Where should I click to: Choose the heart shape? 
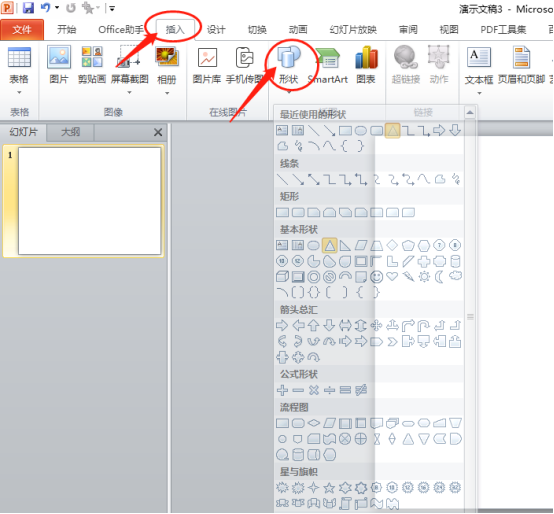click(x=392, y=276)
